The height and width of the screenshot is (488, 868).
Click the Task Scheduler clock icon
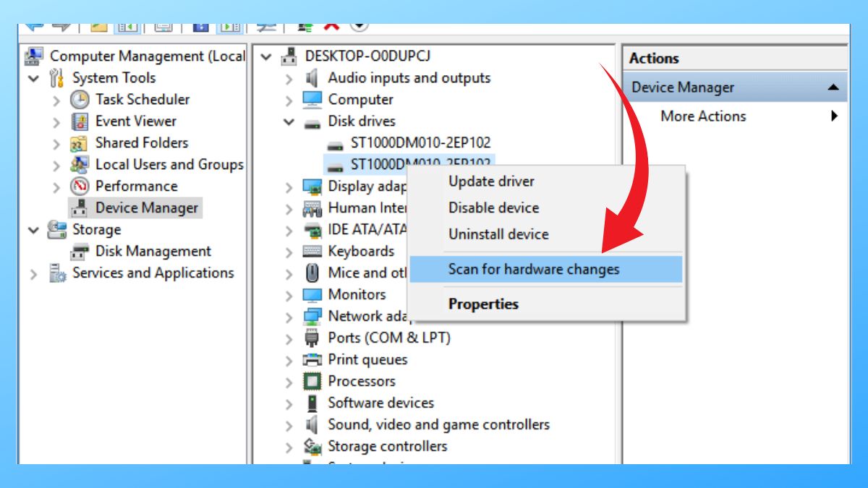tap(80, 100)
